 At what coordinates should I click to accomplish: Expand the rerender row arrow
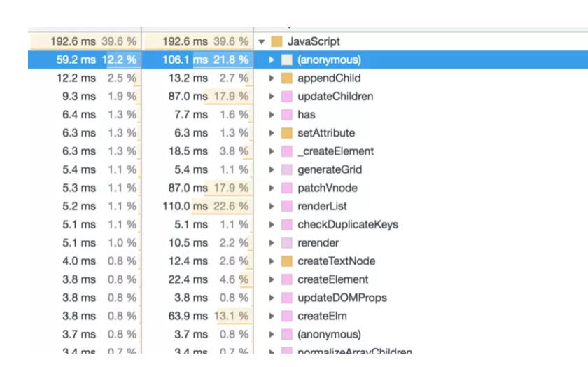coord(272,243)
